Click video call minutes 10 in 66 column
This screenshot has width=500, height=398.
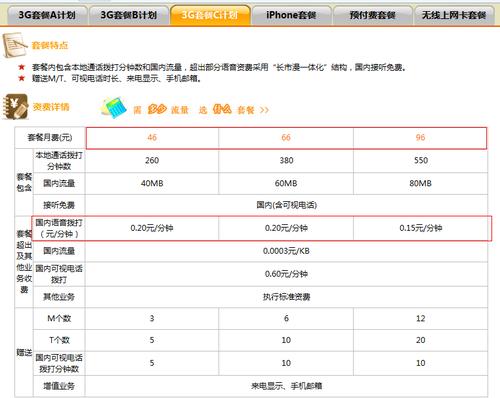click(x=286, y=363)
